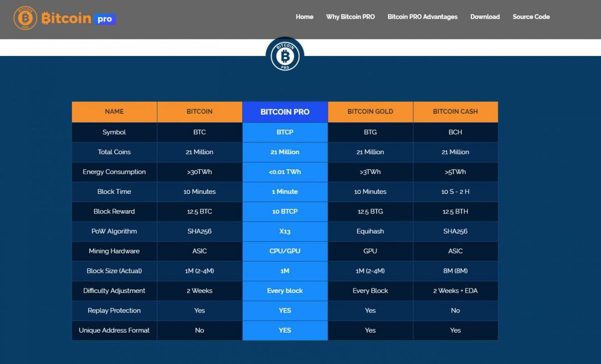This screenshot has height=364, width=601.
Task: Go to Why Bitcoin PRO page
Action: 351,17
